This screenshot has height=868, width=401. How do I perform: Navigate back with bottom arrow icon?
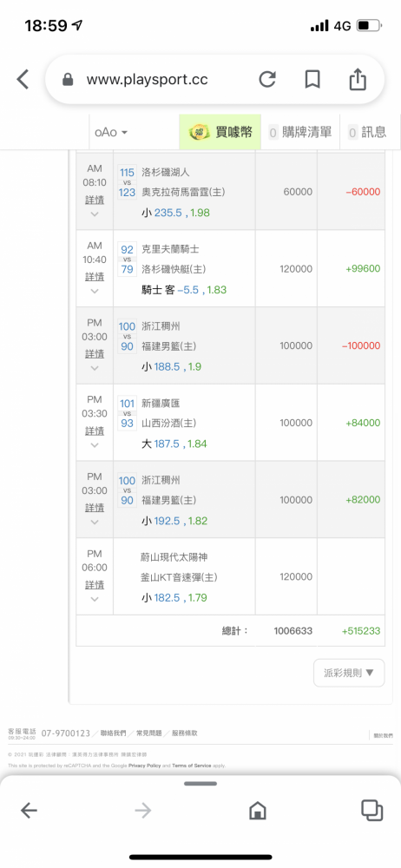click(29, 811)
